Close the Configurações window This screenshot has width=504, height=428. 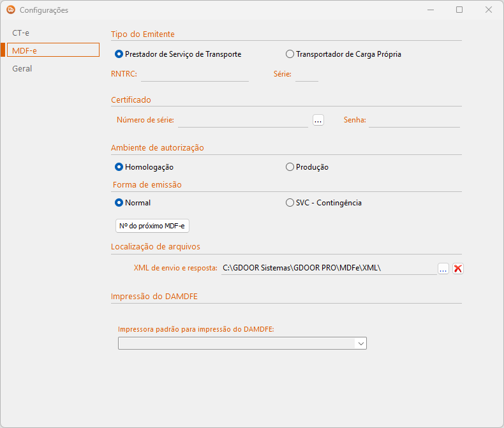click(x=488, y=10)
